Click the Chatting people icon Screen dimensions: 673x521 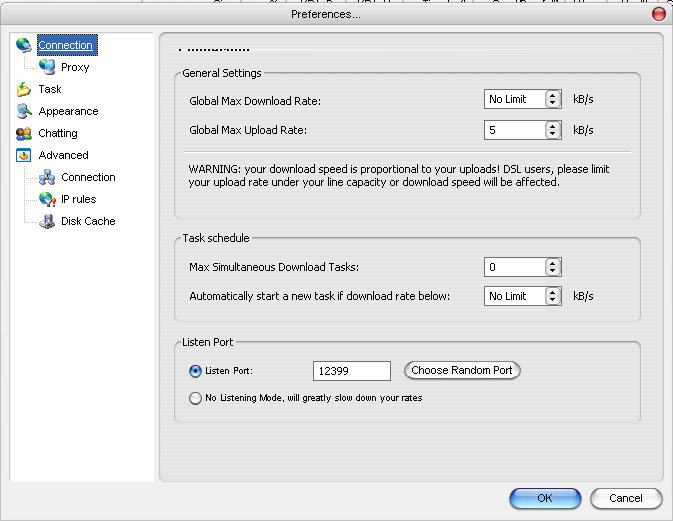pos(24,133)
